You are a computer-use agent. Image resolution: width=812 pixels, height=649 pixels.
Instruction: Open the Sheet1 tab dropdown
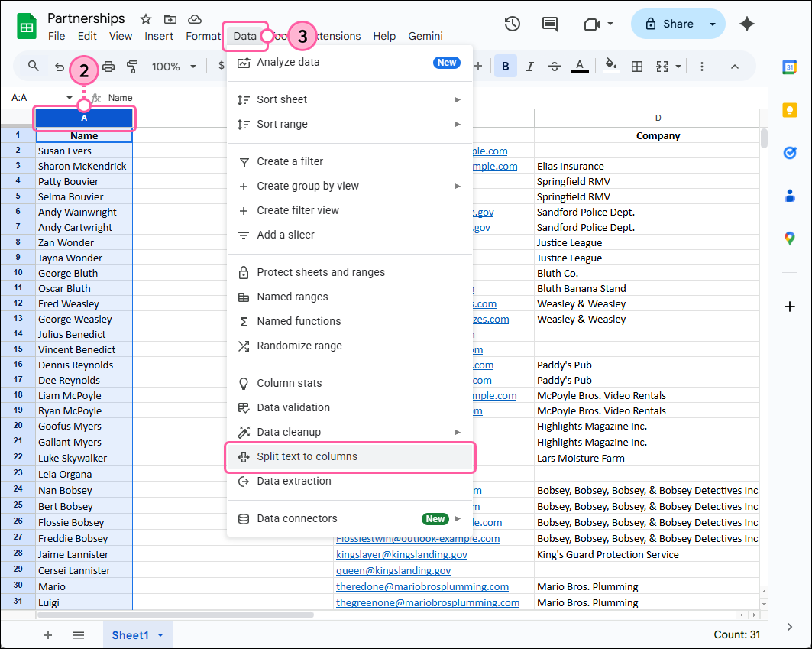160,635
